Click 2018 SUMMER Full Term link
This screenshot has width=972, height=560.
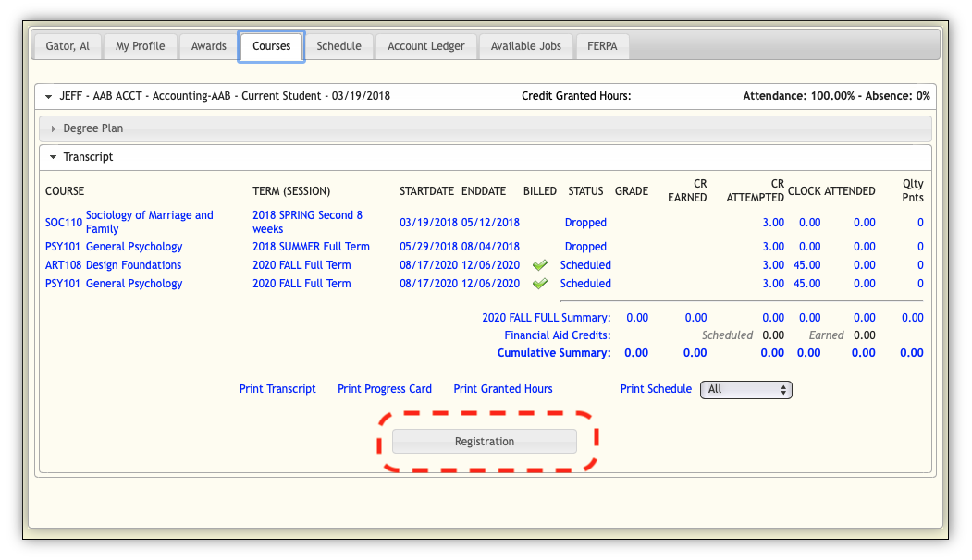pyautogui.click(x=311, y=247)
